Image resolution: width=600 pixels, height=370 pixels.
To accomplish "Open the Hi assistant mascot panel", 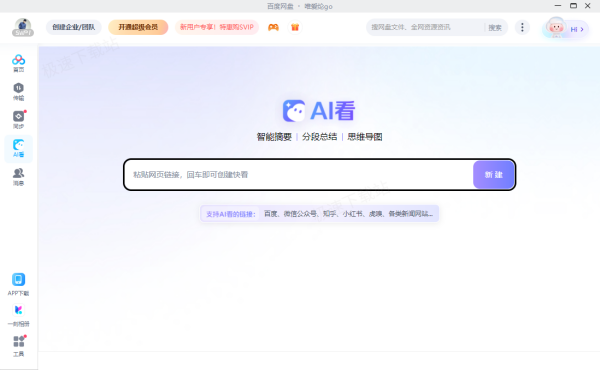I will click(x=566, y=28).
